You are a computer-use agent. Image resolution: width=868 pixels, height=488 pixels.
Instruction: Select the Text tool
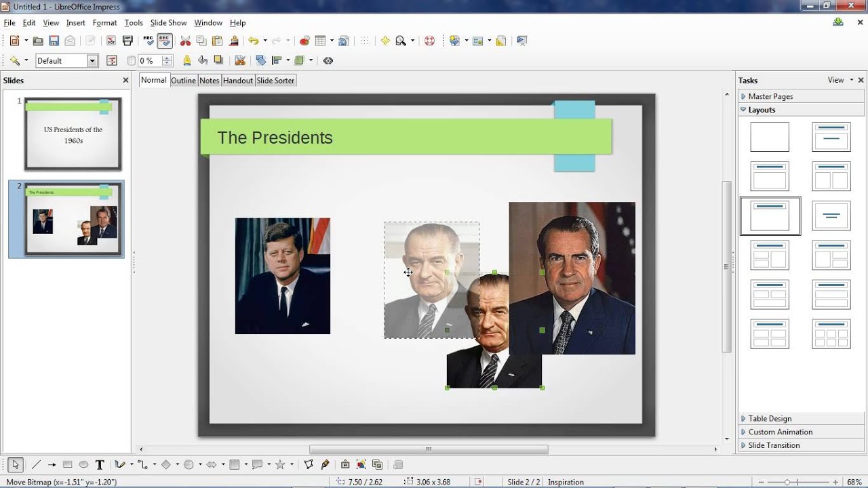100,464
